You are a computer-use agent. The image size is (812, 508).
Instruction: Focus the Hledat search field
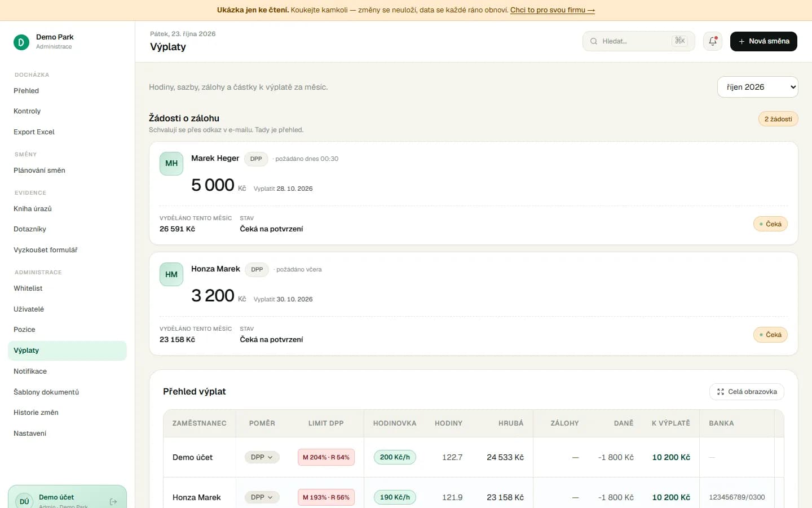coord(639,41)
